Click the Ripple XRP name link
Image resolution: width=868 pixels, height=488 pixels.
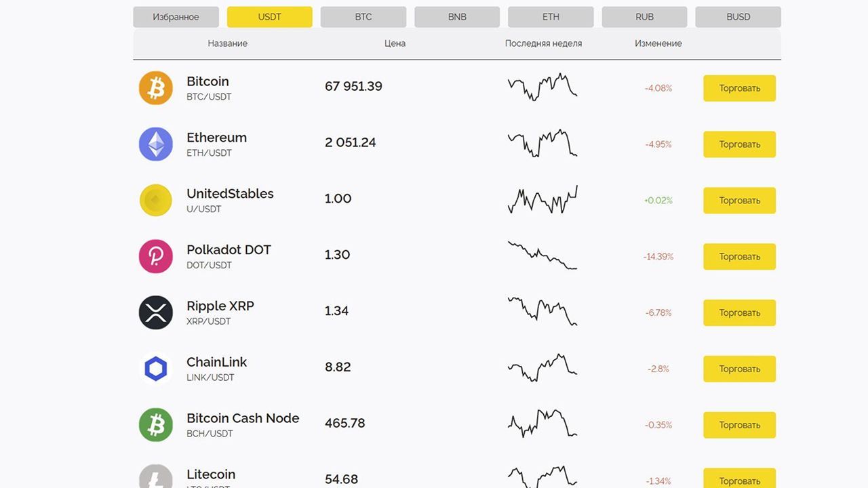click(x=220, y=306)
